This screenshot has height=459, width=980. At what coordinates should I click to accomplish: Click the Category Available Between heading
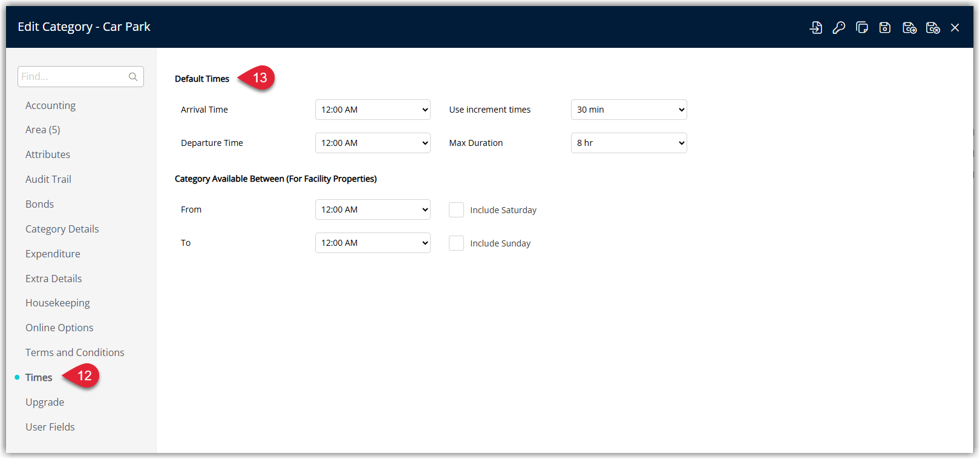276,179
